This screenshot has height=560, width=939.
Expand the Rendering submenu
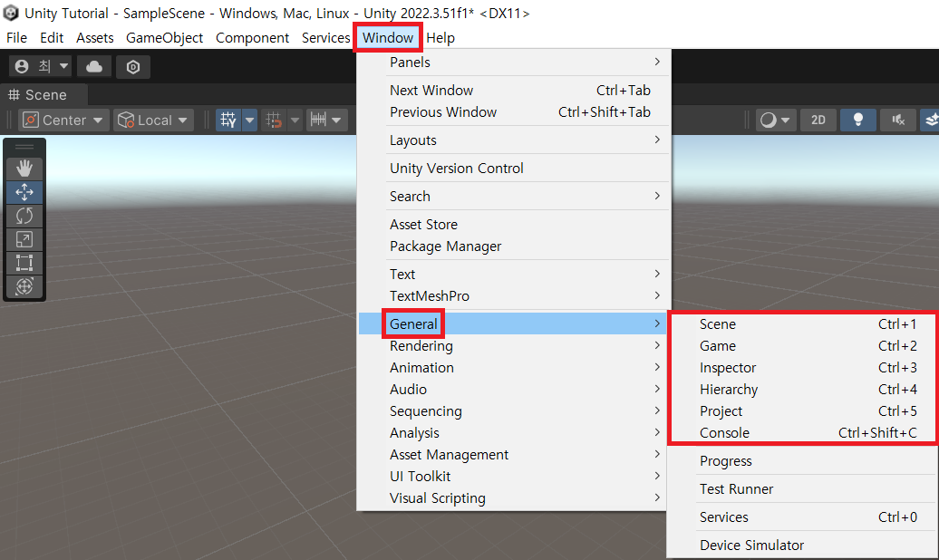pyautogui.click(x=513, y=346)
